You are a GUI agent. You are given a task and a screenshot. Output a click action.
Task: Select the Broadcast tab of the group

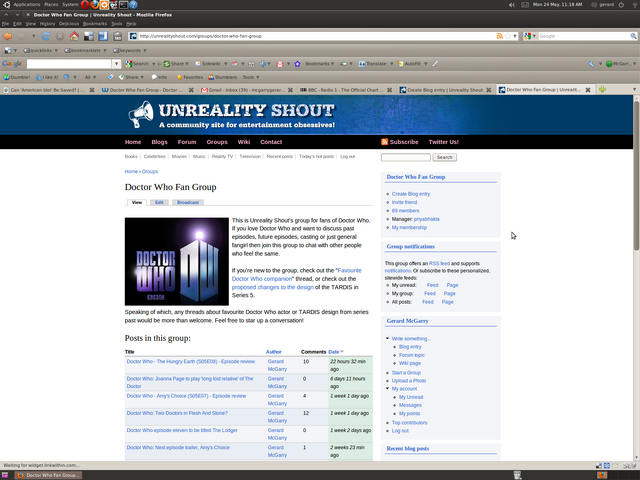188,202
